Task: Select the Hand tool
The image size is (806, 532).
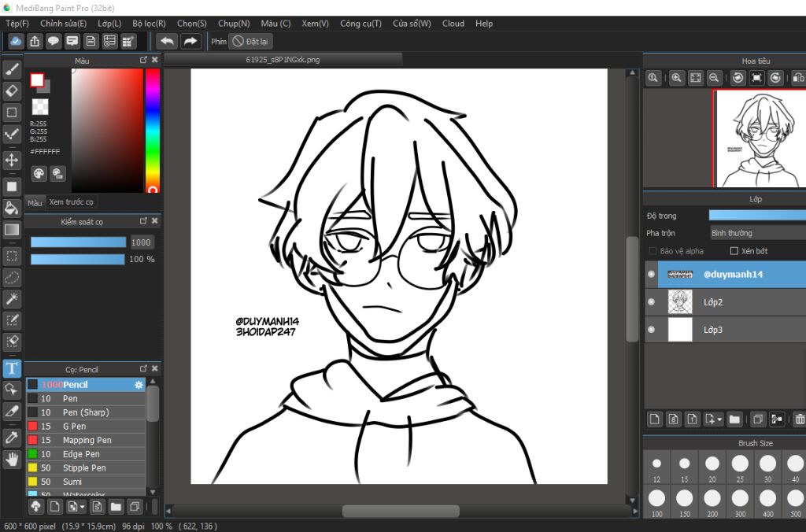Action: [12, 459]
